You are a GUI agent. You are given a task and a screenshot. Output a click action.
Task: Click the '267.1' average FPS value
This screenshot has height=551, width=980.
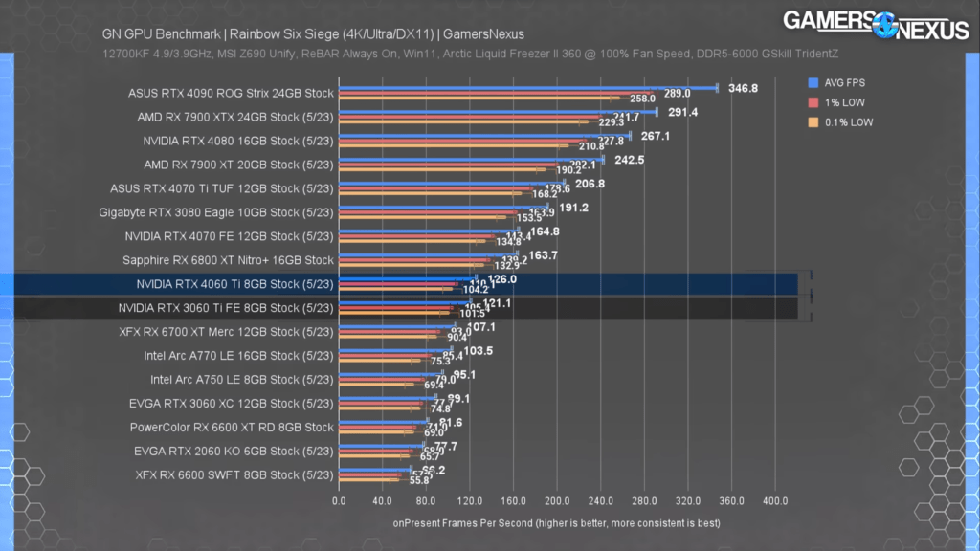656,136
